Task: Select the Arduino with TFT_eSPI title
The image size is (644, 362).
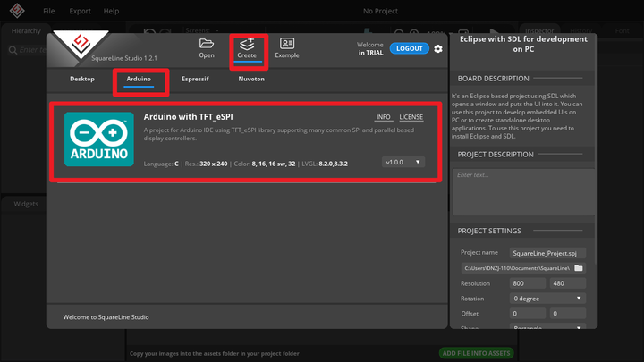Action: coord(188,116)
